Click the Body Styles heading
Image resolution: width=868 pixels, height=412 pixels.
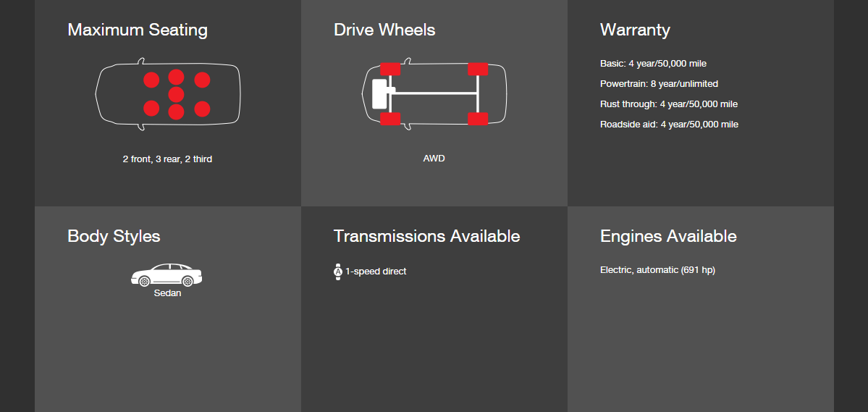click(x=114, y=237)
